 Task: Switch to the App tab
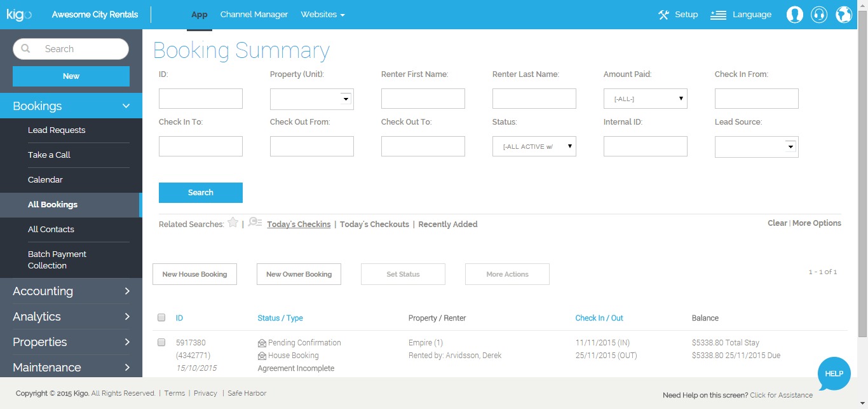click(x=200, y=15)
